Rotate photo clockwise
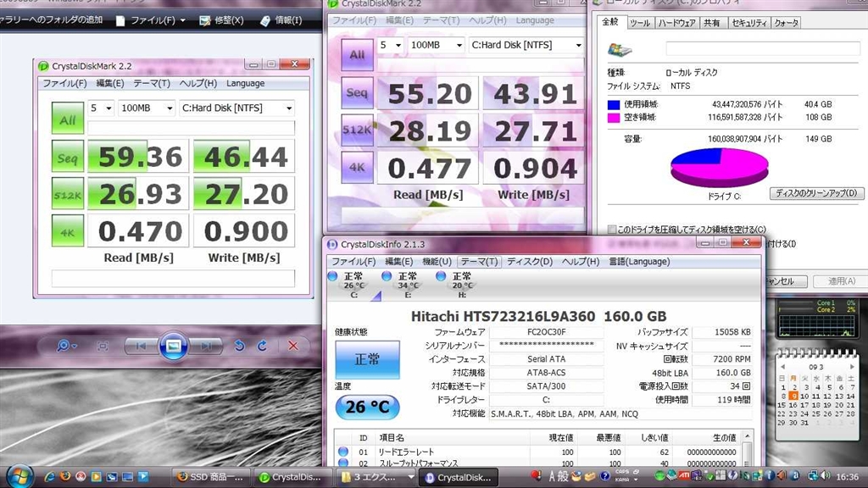This screenshot has height=488, width=868. click(x=263, y=346)
